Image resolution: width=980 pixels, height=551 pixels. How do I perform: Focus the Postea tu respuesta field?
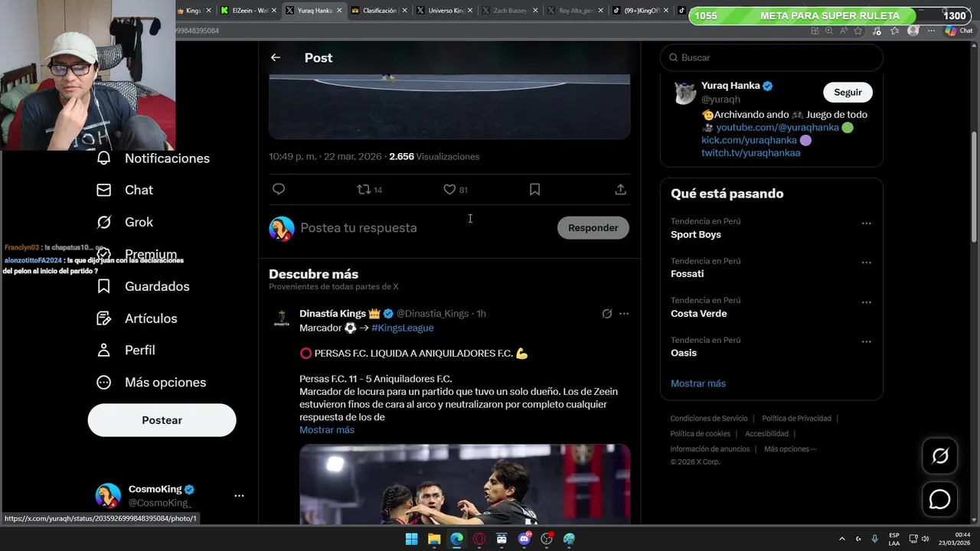coord(425,227)
